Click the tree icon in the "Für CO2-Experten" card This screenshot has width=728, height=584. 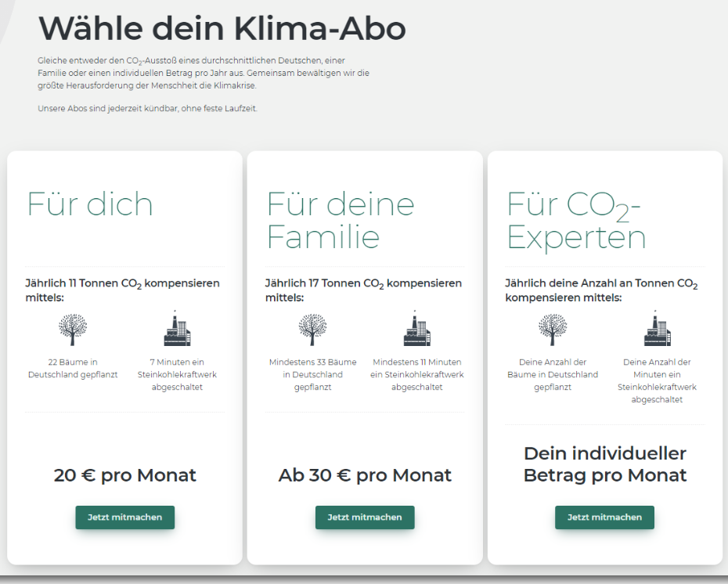pos(553,329)
